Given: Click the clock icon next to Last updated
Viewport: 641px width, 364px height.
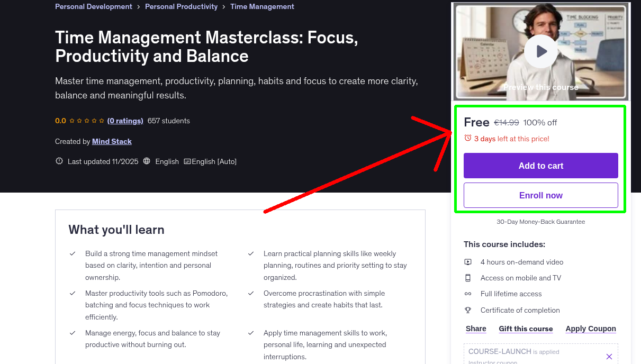Looking at the screenshot, I should click(59, 161).
